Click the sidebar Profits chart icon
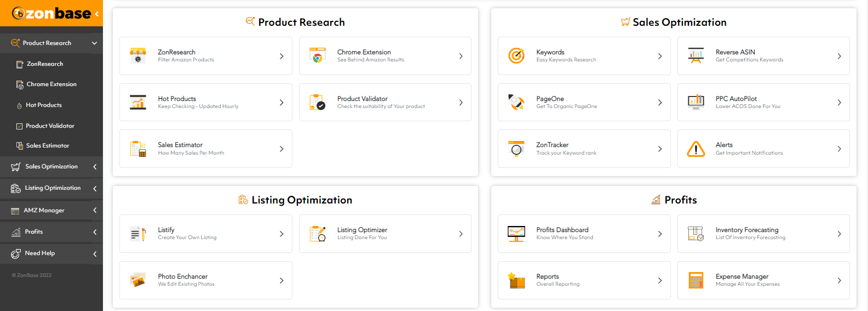 coord(16,232)
